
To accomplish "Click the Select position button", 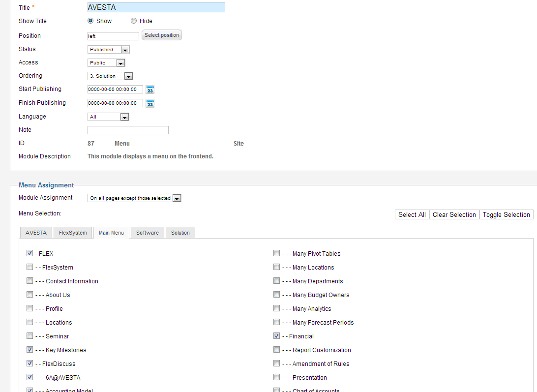I will point(162,35).
